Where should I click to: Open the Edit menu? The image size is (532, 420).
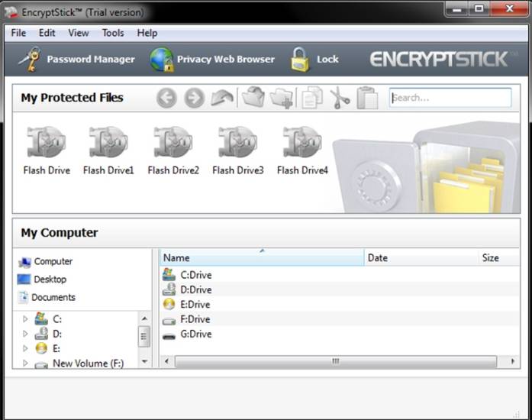[x=47, y=33]
